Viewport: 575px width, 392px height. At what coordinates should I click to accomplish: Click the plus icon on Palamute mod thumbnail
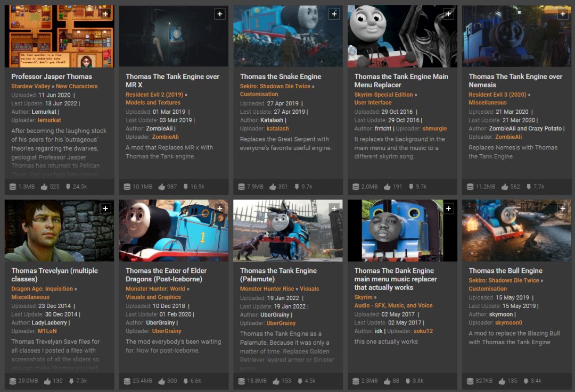coord(334,208)
